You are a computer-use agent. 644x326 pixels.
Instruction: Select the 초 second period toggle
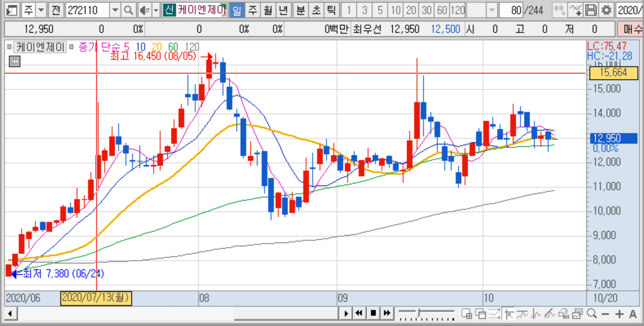pyautogui.click(x=316, y=10)
